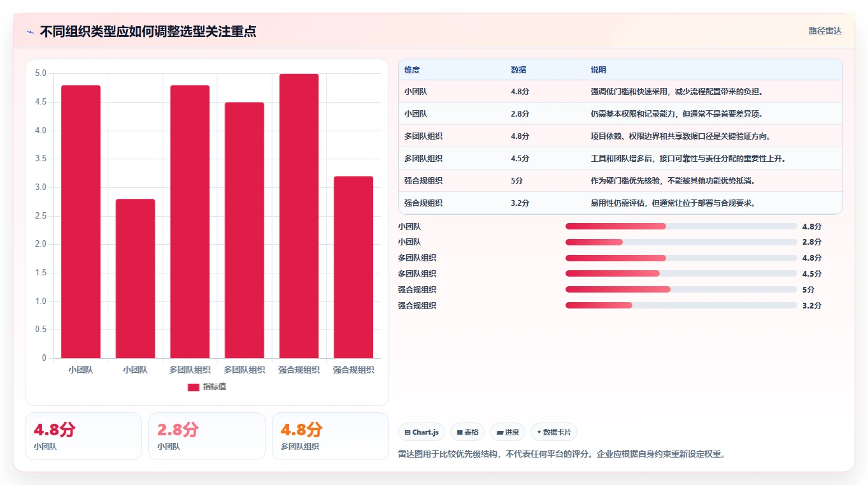Click the 4.5分 value beside the progress bar

pos(812,274)
